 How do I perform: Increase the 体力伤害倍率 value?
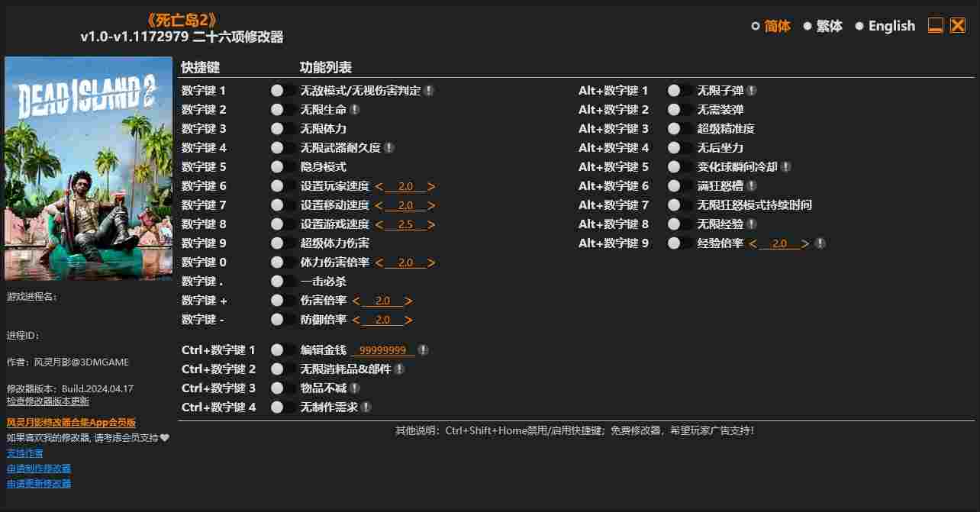tap(432, 262)
